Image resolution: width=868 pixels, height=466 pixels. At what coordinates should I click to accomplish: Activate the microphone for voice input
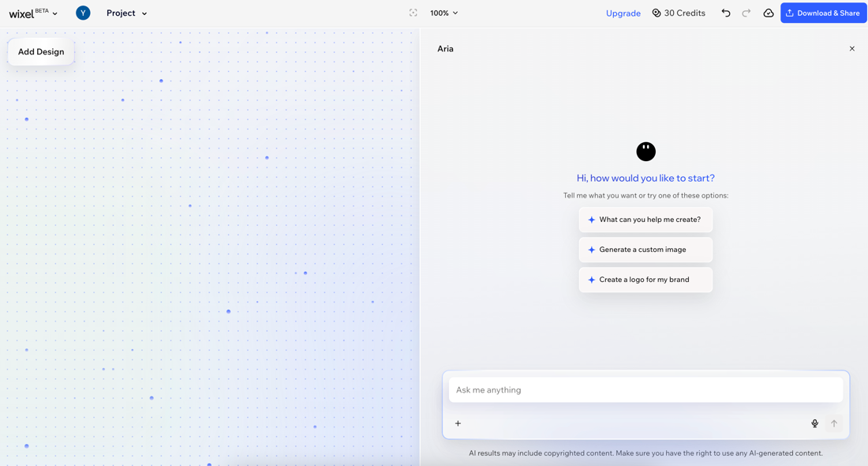point(814,423)
